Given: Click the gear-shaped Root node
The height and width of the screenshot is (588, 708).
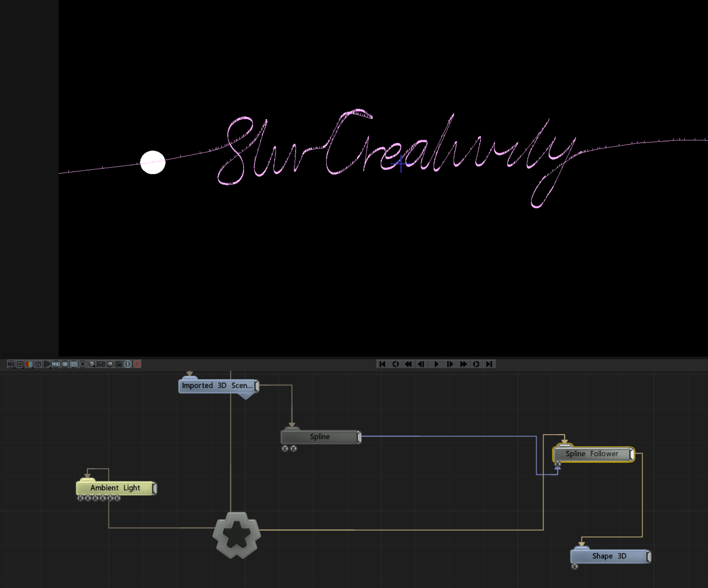Looking at the screenshot, I should tap(237, 535).
